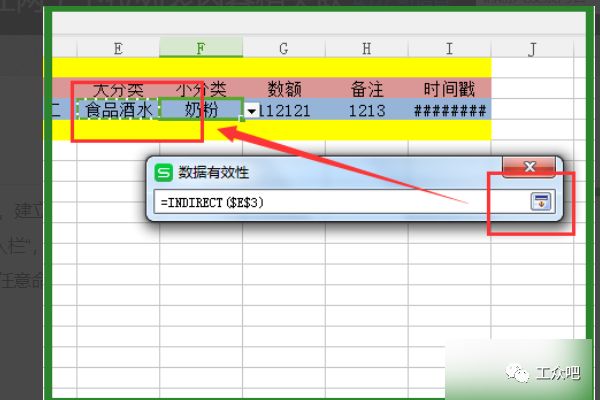The height and width of the screenshot is (400, 600).
Task: Click the ######## timestamp cell
Action: 449,110
